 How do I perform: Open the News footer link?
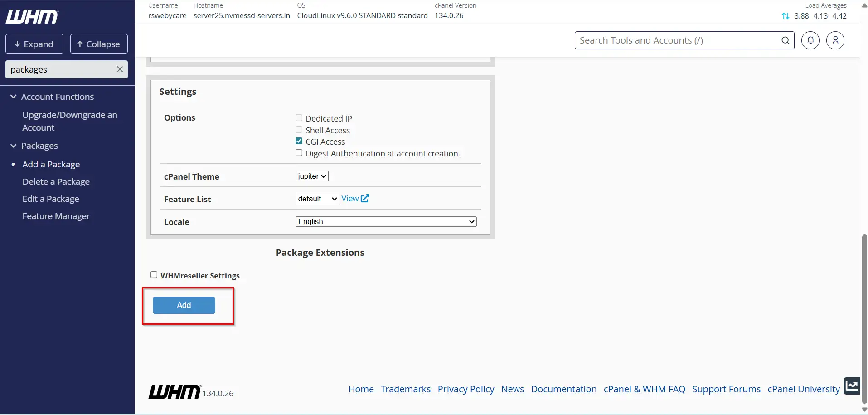[x=513, y=389]
